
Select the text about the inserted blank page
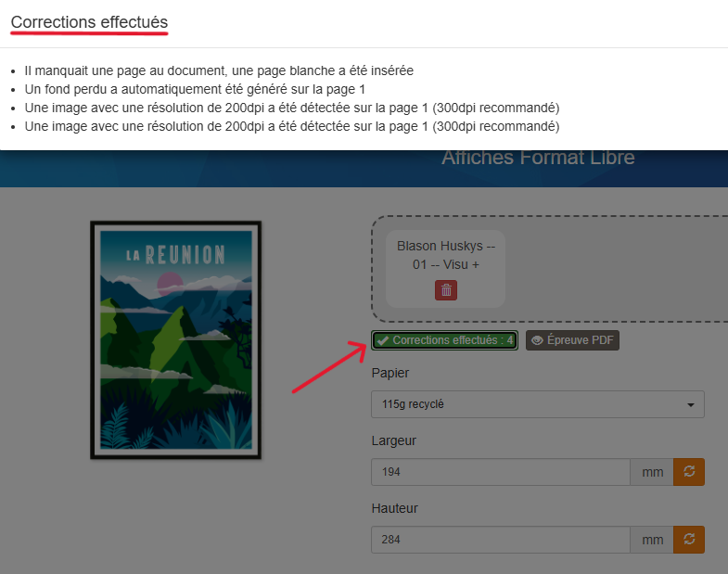[x=219, y=70]
